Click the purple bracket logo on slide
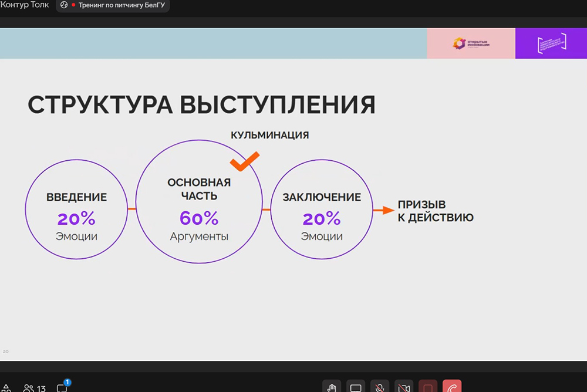 click(x=551, y=43)
